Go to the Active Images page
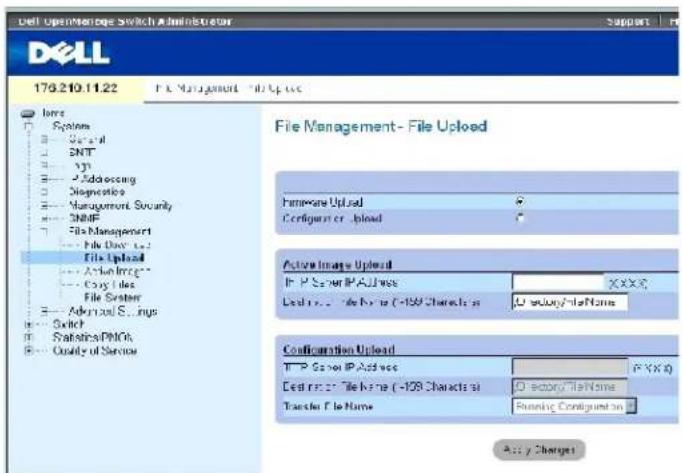 pyautogui.click(x=117, y=271)
